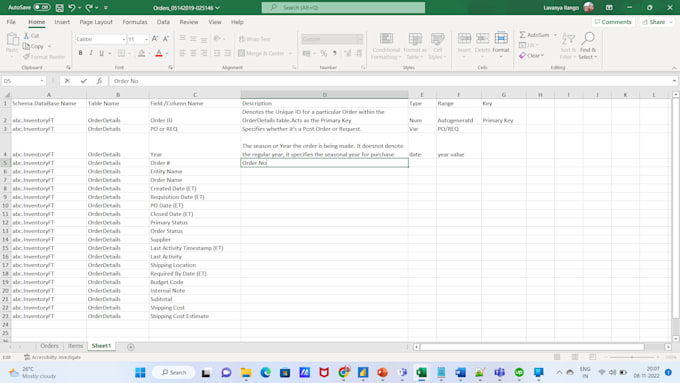Toggle Underline formatting
The width and height of the screenshot is (680, 383).
pyautogui.click(x=101, y=53)
